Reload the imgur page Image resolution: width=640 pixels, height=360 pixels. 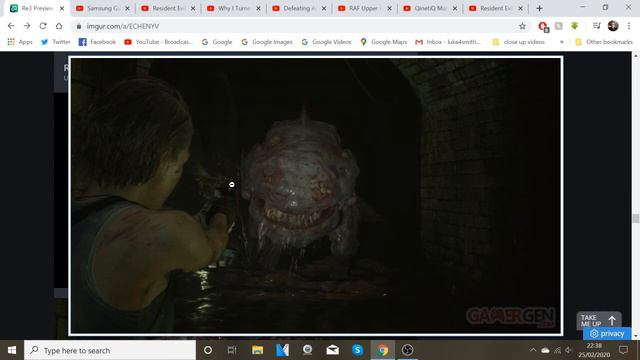tap(43, 26)
